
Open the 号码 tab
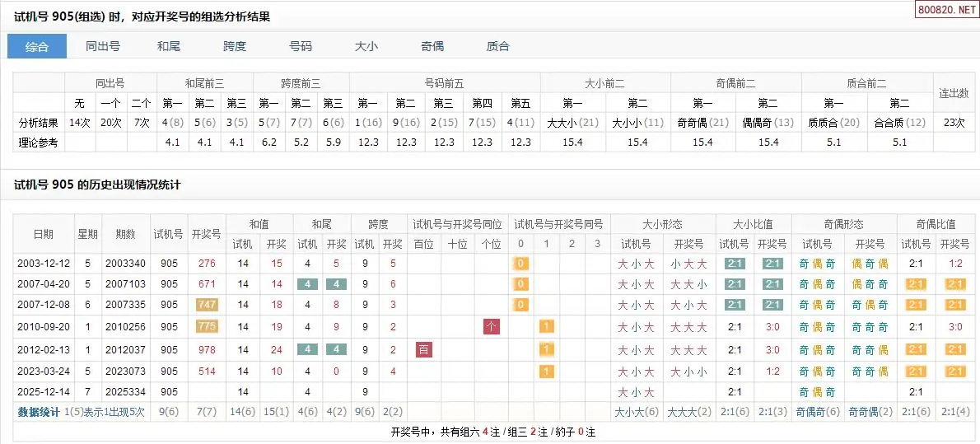[301, 47]
